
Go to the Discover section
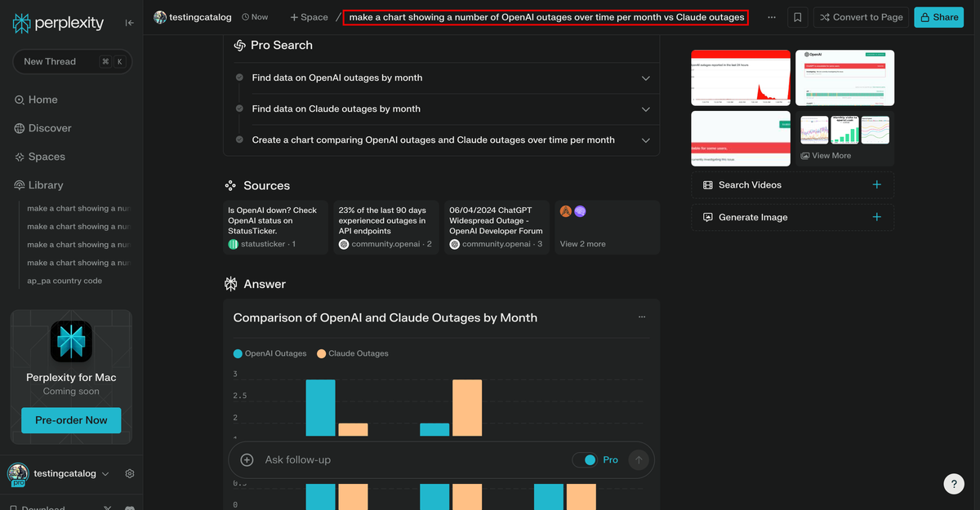(49, 128)
